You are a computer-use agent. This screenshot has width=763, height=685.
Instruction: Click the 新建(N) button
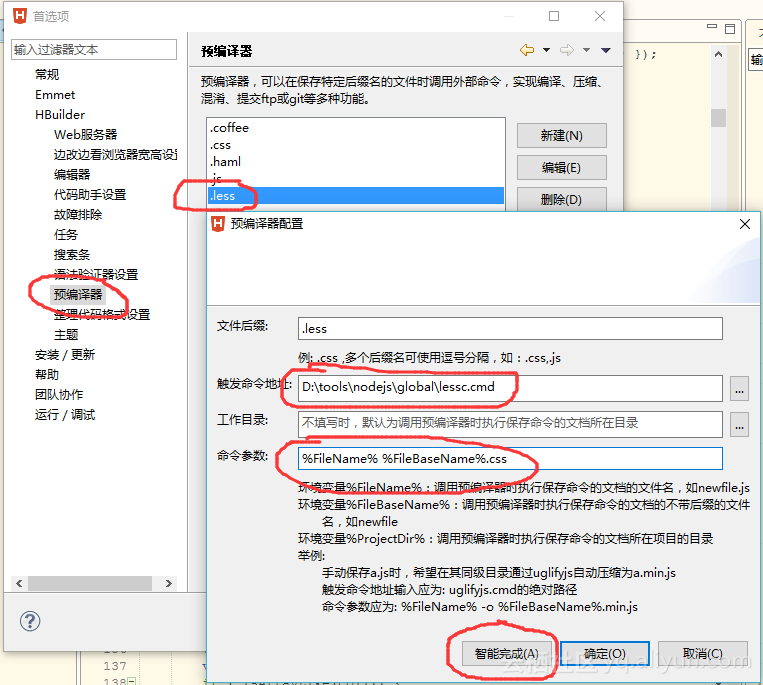[562, 135]
